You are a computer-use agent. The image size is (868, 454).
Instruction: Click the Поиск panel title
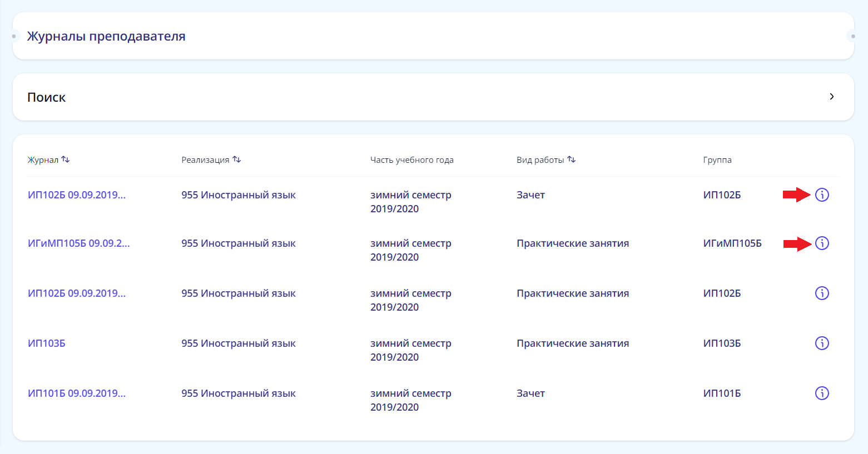(x=47, y=97)
